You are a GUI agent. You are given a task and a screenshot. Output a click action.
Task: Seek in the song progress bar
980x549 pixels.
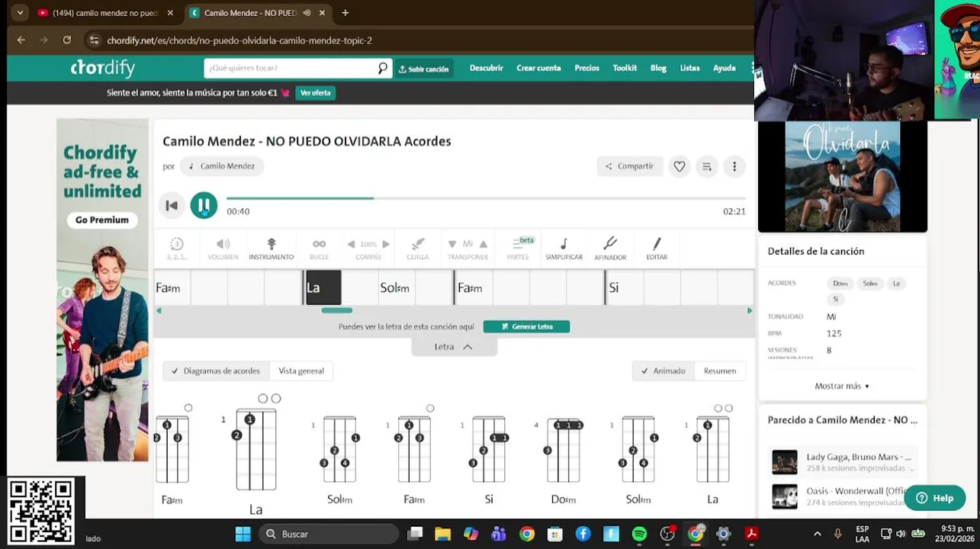(x=486, y=198)
